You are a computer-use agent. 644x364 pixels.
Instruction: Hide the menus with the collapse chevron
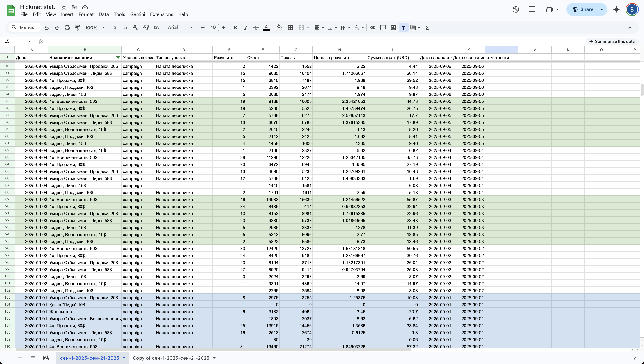click(630, 28)
